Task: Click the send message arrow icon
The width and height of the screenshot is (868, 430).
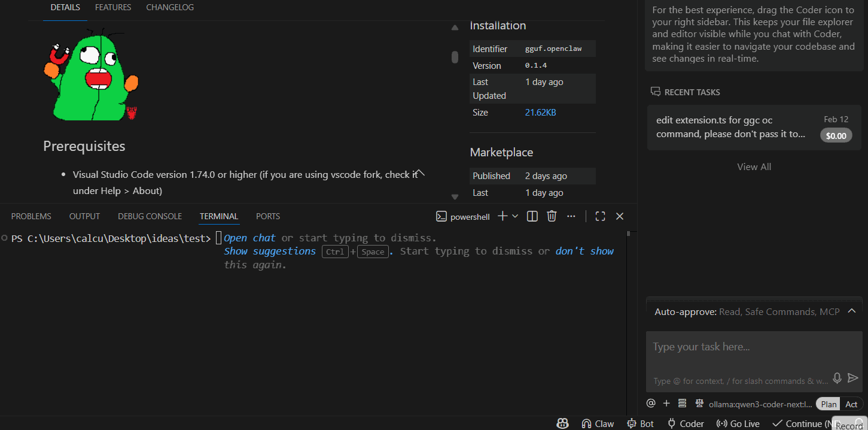Action: pos(853,378)
